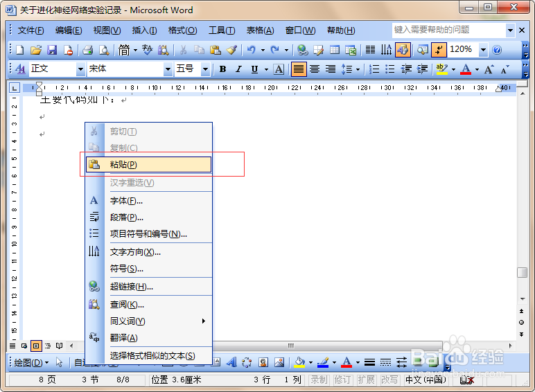The height and width of the screenshot is (392, 535).
Task: Click the Insert Hyperlink toolbar icon
Action: pyautogui.click(x=302, y=50)
